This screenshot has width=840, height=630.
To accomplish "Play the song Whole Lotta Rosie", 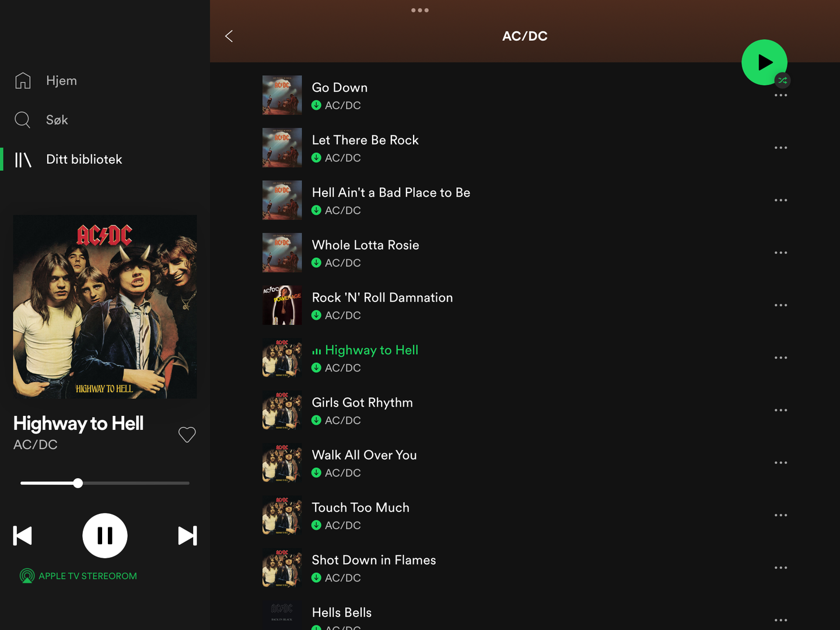I will [365, 245].
